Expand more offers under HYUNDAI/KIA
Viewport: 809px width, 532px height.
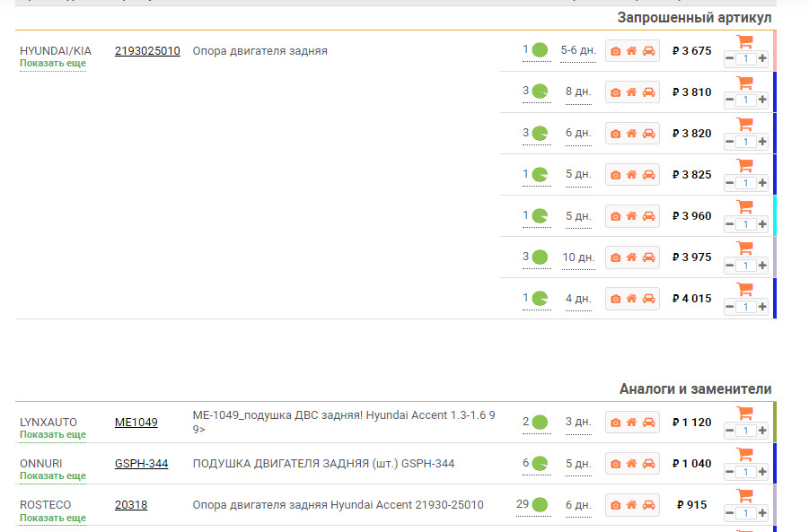point(53,64)
